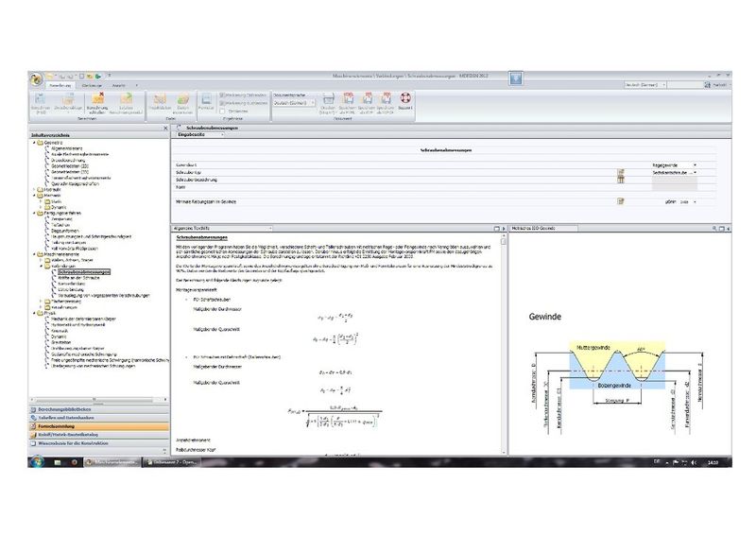The width and height of the screenshot is (756, 535).
Task: Open Dokumentsprache Deutsch dropdown
Action: [294, 103]
